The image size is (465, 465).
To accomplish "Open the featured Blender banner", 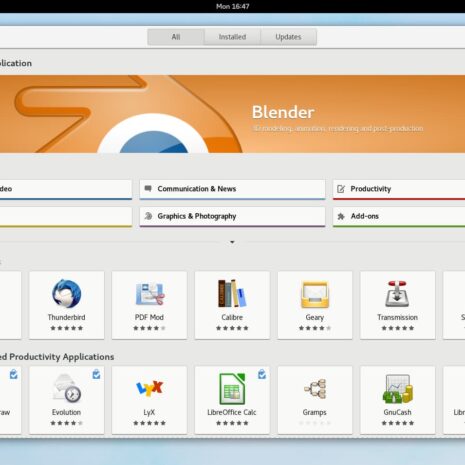I will pyautogui.click(x=232, y=114).
